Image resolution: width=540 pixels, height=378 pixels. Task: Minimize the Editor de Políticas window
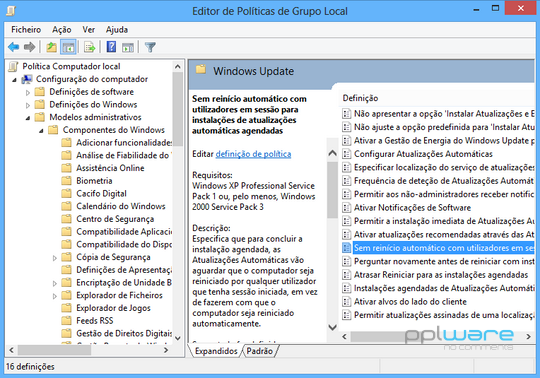pyautogui.click(x=476, y=9)
